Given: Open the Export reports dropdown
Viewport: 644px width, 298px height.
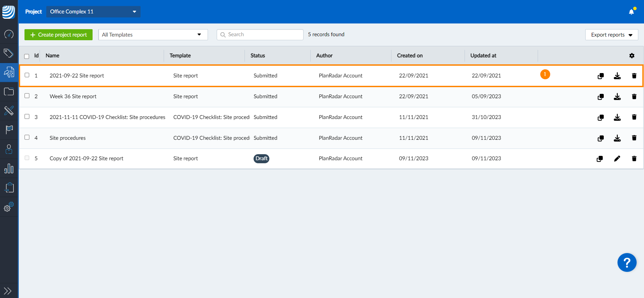Looking at the screenshot, I should pos(611,35).
